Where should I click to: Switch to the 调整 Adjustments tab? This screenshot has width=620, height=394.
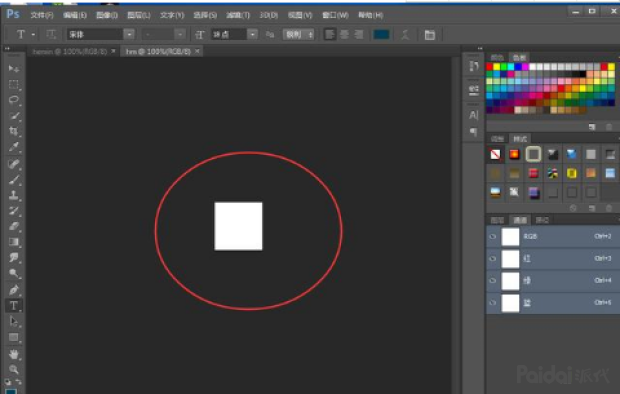point(497,139)
